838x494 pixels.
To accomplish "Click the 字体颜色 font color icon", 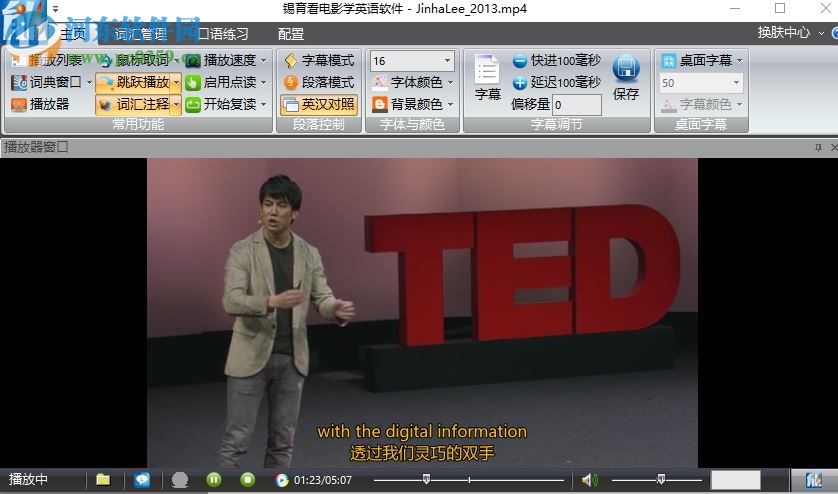I will click(380, 82).
